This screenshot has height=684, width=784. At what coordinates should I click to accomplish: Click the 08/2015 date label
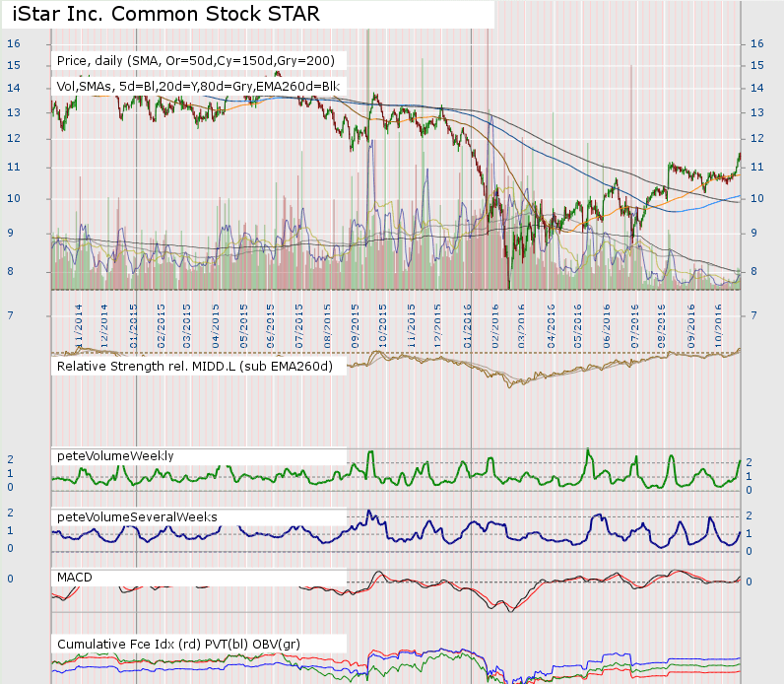pyautogui.click(x=328, y=326)
